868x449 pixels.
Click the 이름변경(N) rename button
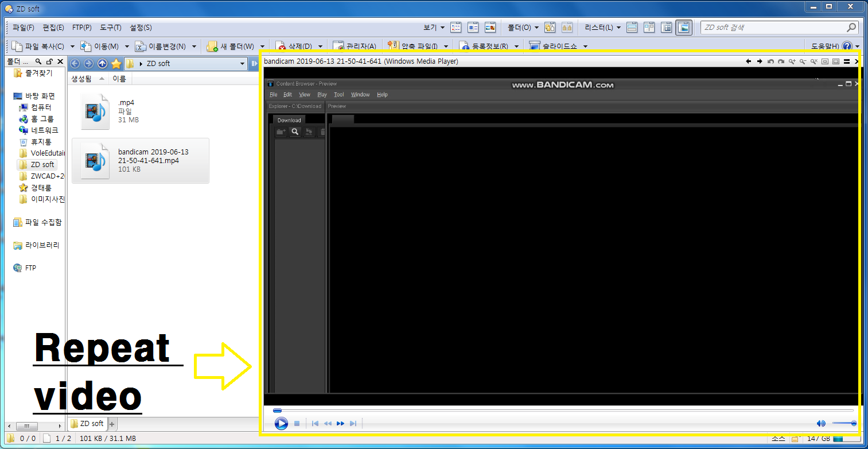point(160,47)
